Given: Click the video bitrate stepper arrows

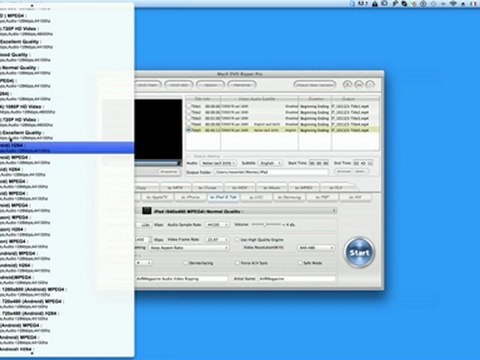Looking at the screenshot, I should (150, 239).
